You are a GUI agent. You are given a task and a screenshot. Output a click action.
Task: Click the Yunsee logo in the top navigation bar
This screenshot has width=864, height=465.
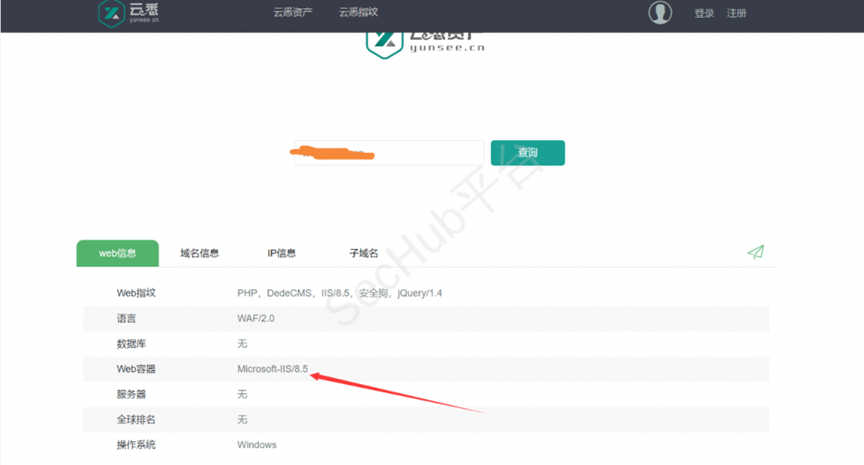click(128, 14)
